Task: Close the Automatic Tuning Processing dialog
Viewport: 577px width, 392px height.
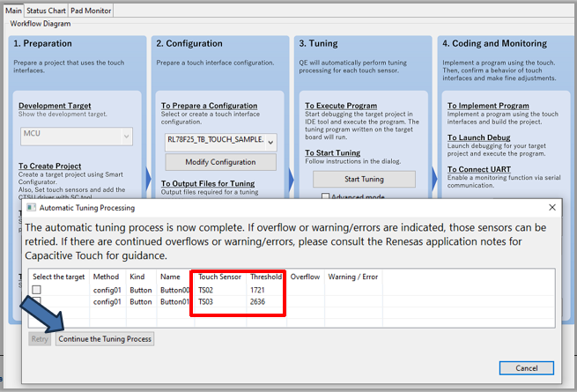Action: pyautogui.click(x=552, y=208)
